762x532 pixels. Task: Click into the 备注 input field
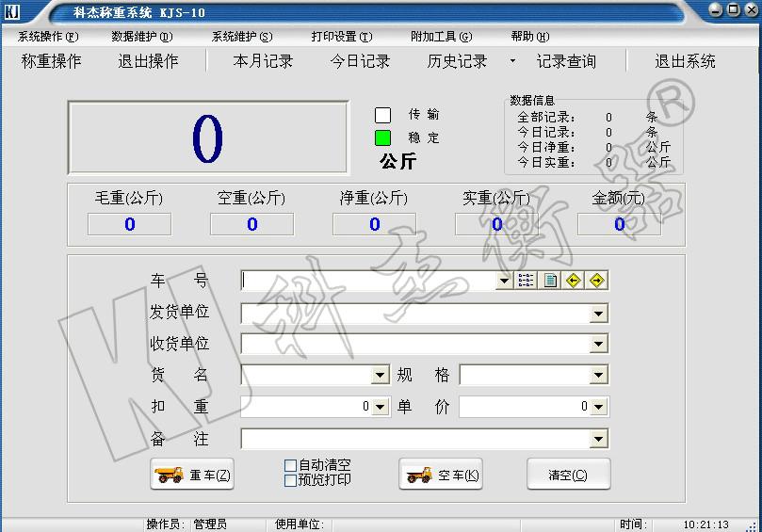[414, 439]
